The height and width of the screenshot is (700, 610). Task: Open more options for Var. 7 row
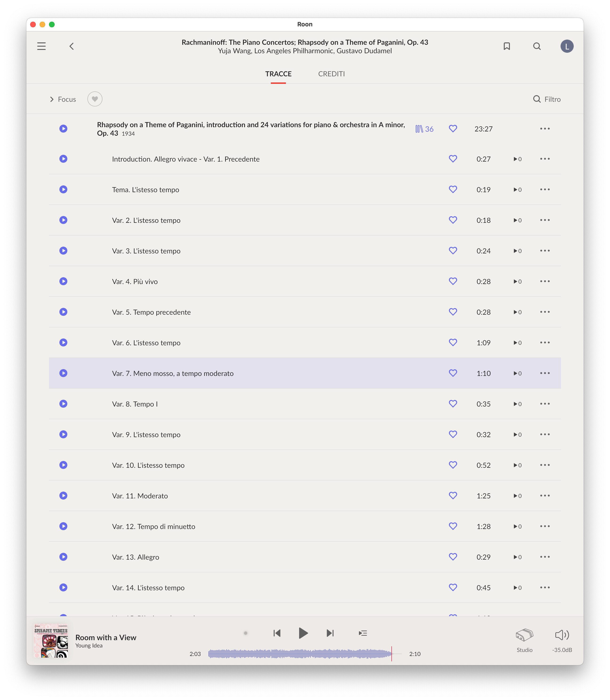click(x=545, y=373)
